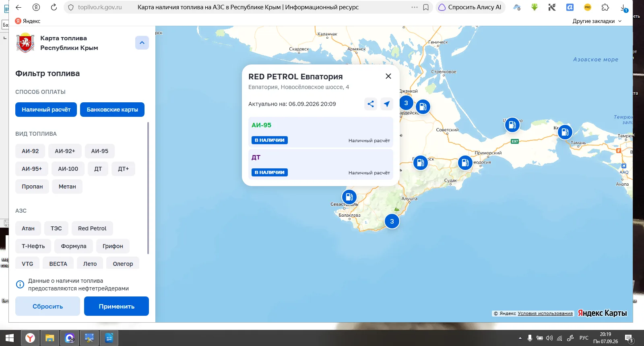This screenshot has height=346, width=644.
Task: Open the gas station marker west of Феодосия
Action: pyautogui.click(x=420, y=163)
